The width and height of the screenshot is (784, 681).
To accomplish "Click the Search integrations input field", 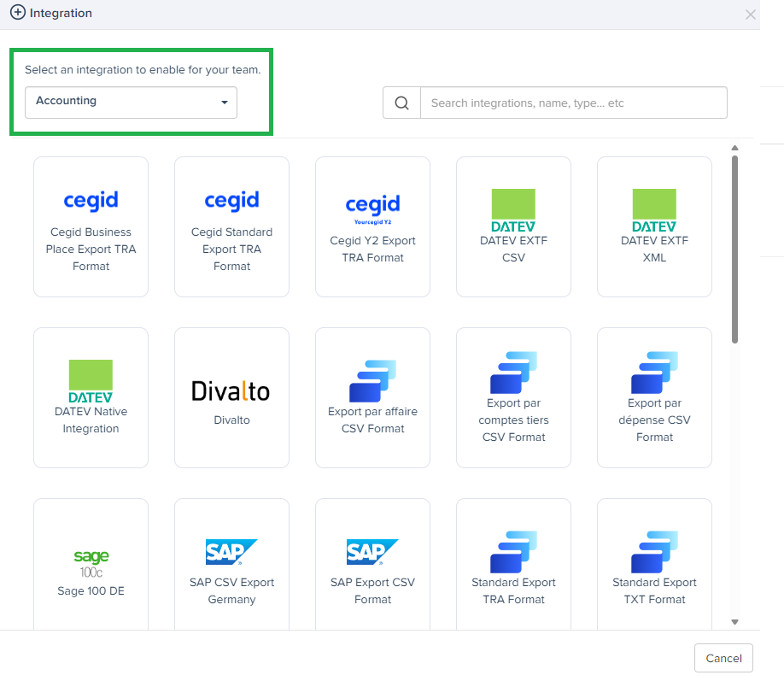I will (573, 103).
